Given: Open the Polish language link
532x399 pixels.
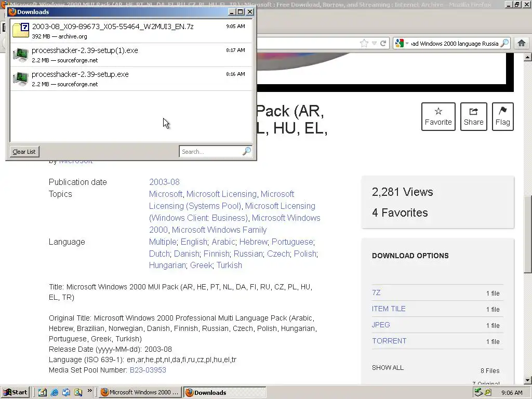Looking at the screenshot, I should click(305, 254).
